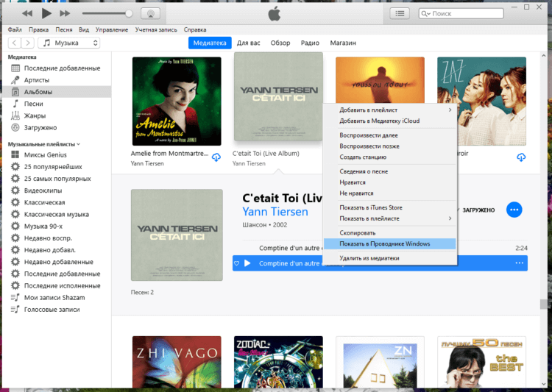
Task: Click the C'etait Toi album cover in grid
Action: tap(278, 97)
